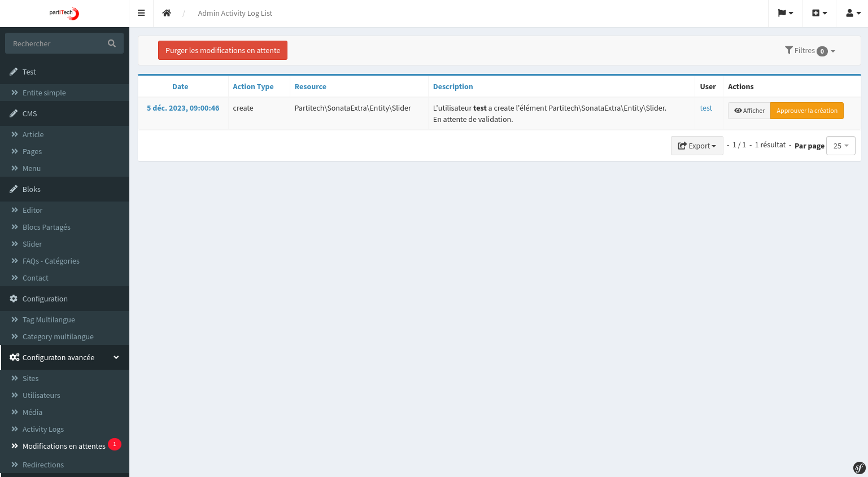Click Purger les modifications en attente

tap(223, 50)
